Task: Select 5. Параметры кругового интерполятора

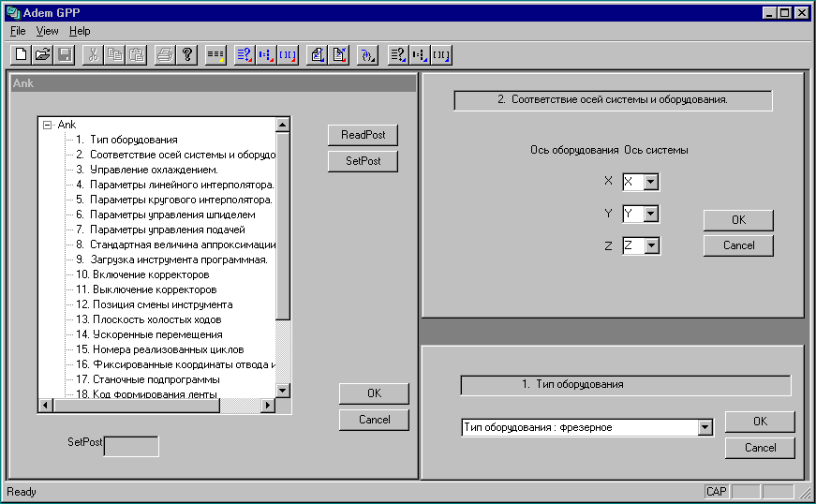Action: (x=174, y=200)
